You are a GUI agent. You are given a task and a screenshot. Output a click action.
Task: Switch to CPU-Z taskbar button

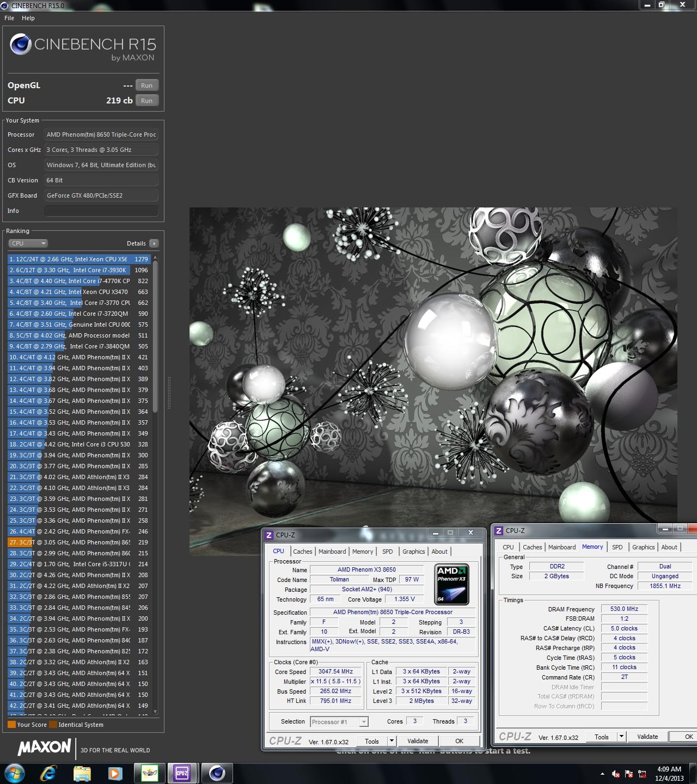pos(182,773)
